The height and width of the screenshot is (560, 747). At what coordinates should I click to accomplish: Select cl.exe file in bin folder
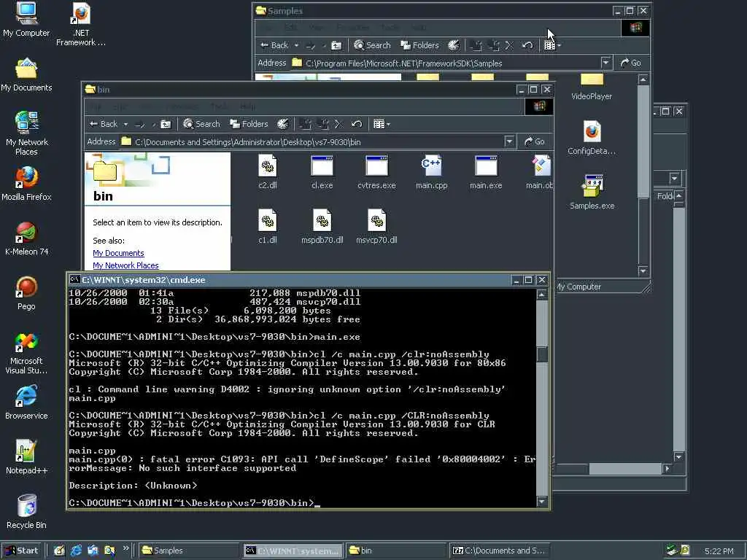click(x=322, y=172)
